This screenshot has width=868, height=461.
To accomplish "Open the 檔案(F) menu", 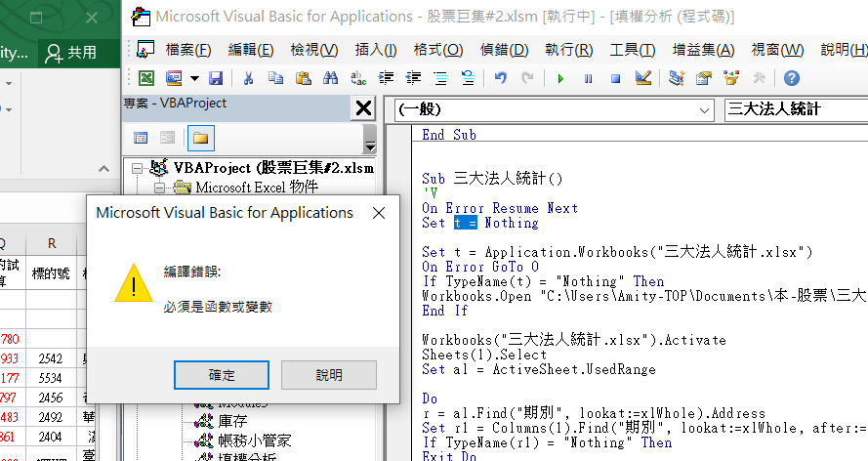I will pyautogui.click(x=188, y=51).
